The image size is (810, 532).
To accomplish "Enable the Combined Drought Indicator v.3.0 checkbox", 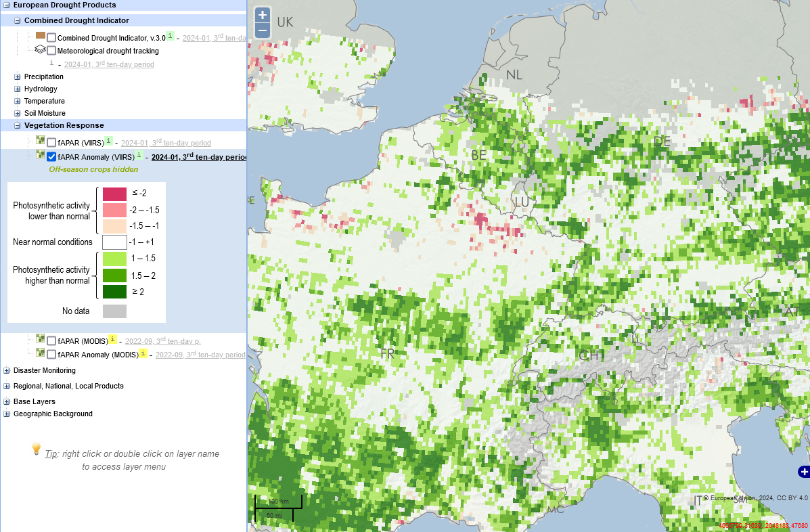I will tap(51, 38).
